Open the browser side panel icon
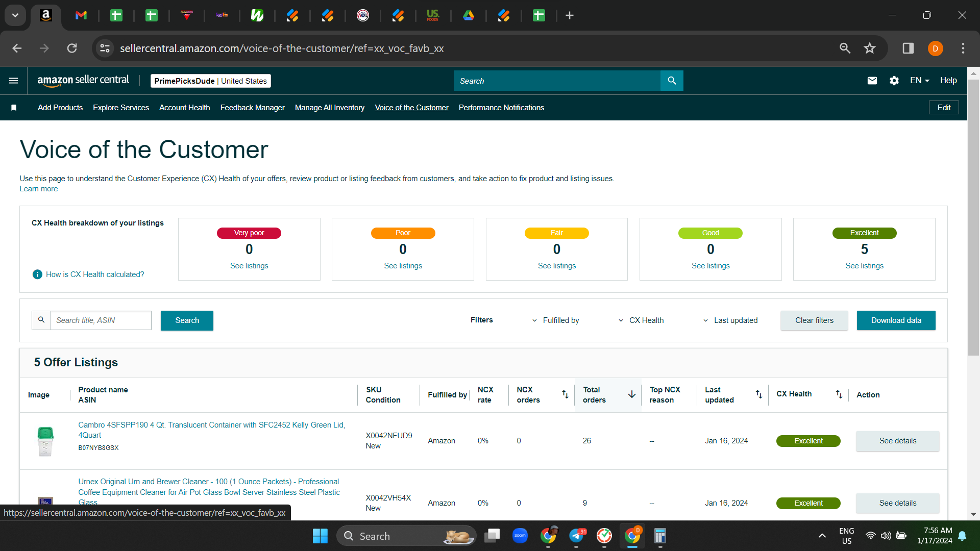Screen dimensions: 980x551 [x=908, y=48]
